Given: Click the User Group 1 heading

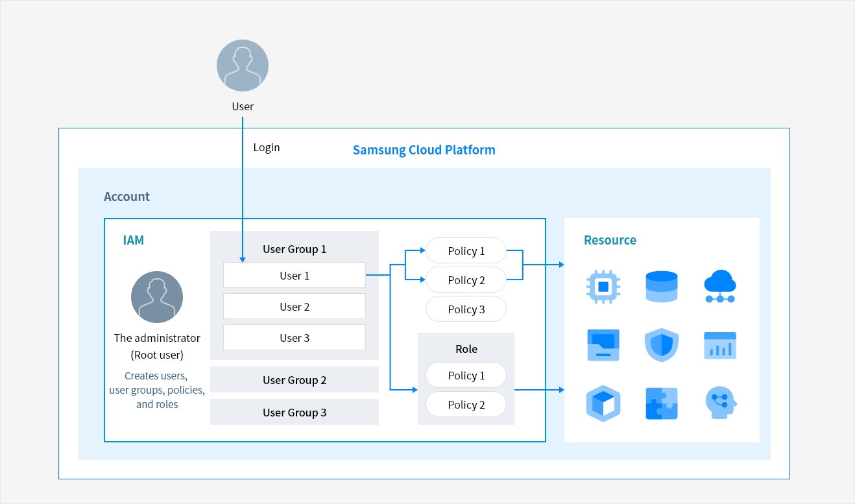Looking at the screenshot, I should pyautogui.click(x=295, y=249).
